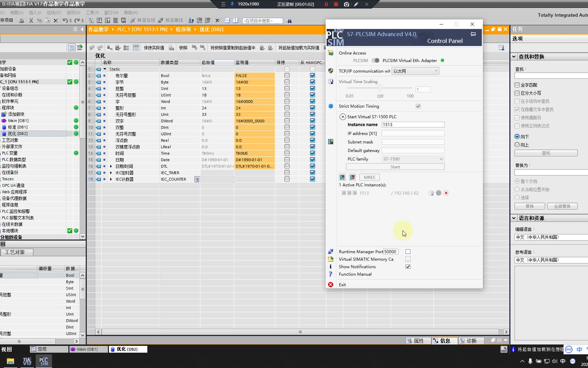Screen dimensions: 588x368
Task: Expand the IEC定时器 row
Action: click(111, 173)
